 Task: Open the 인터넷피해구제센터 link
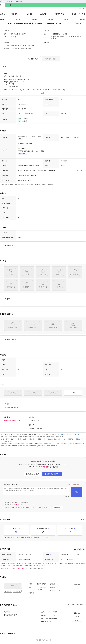pyautogui.click(x=23, y=505)
